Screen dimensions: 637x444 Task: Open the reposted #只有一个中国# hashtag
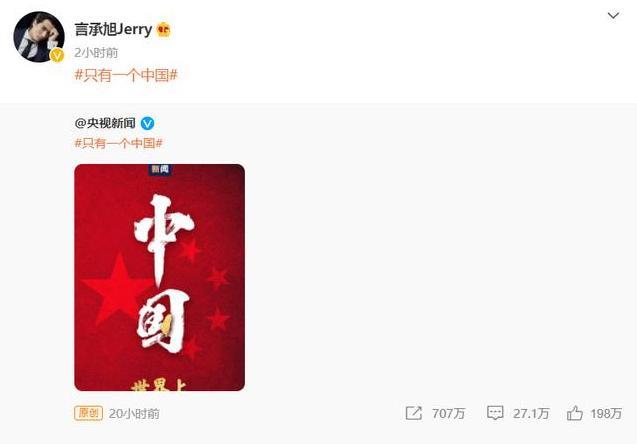[119, 143]
